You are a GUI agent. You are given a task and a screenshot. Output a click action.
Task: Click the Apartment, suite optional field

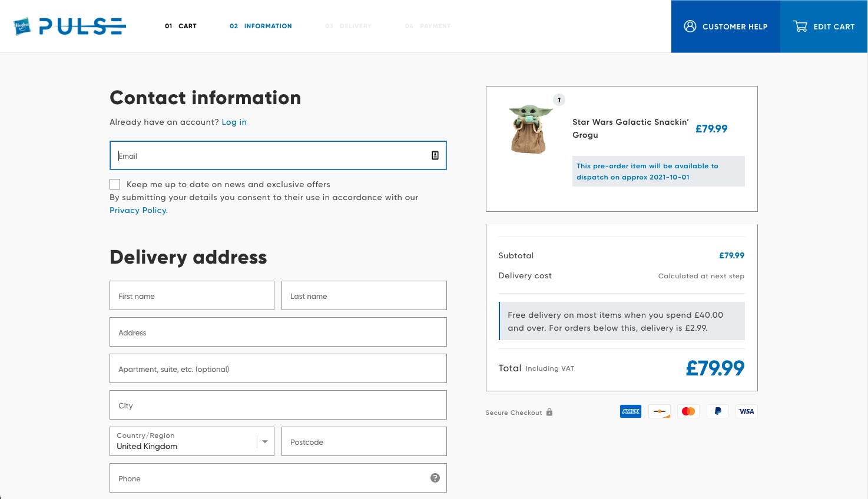point(278,368)
